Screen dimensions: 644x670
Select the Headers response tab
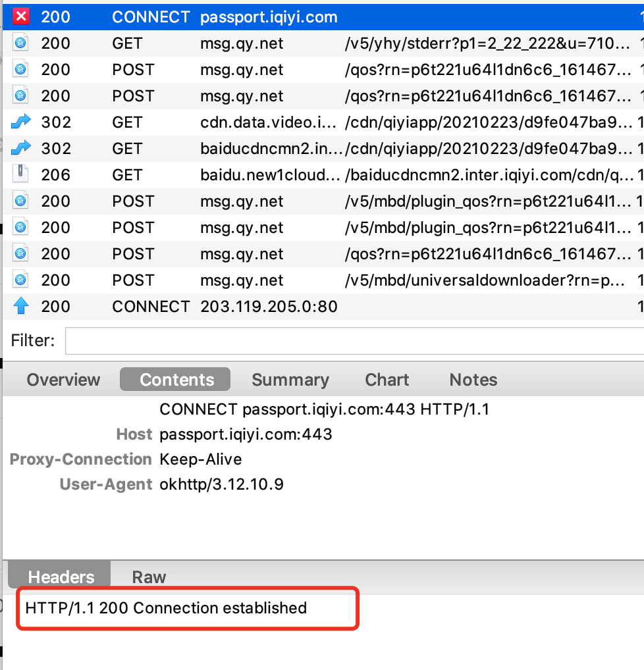[x=60, y=576]
